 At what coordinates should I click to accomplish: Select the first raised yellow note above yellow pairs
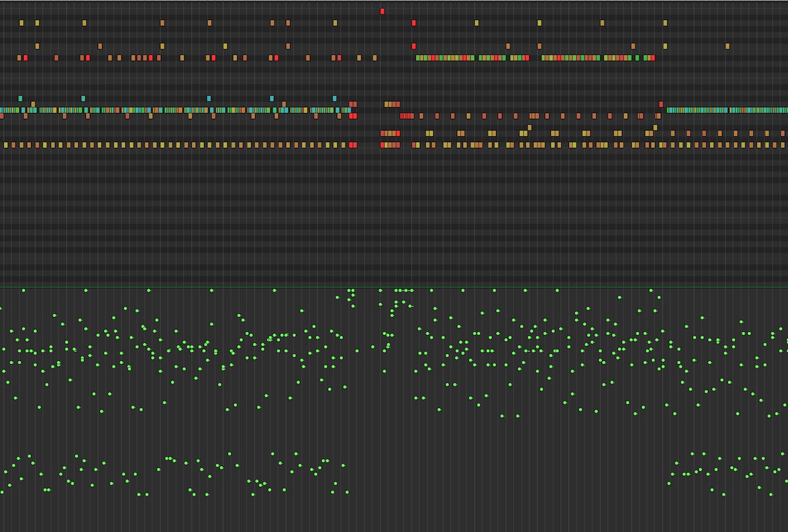tap(530, 127)
